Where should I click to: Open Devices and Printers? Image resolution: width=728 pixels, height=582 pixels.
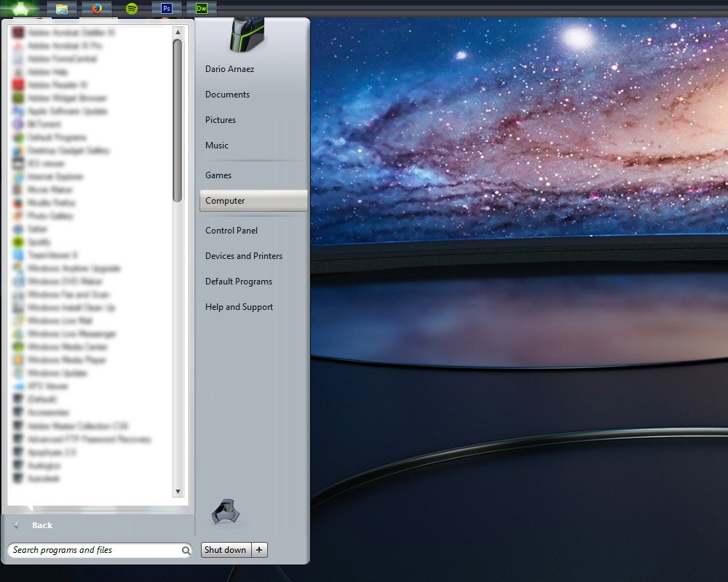coord(244,256)
